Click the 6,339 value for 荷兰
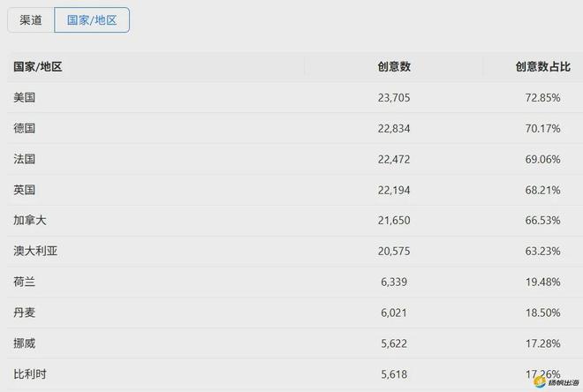 tap(397, 282)
